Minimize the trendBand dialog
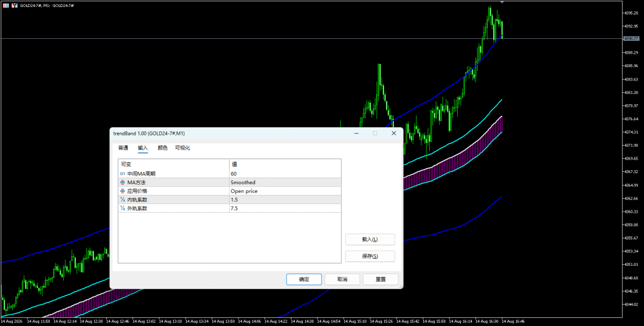The width and height of the screenshot is (644, 326). tap(357, 133)
